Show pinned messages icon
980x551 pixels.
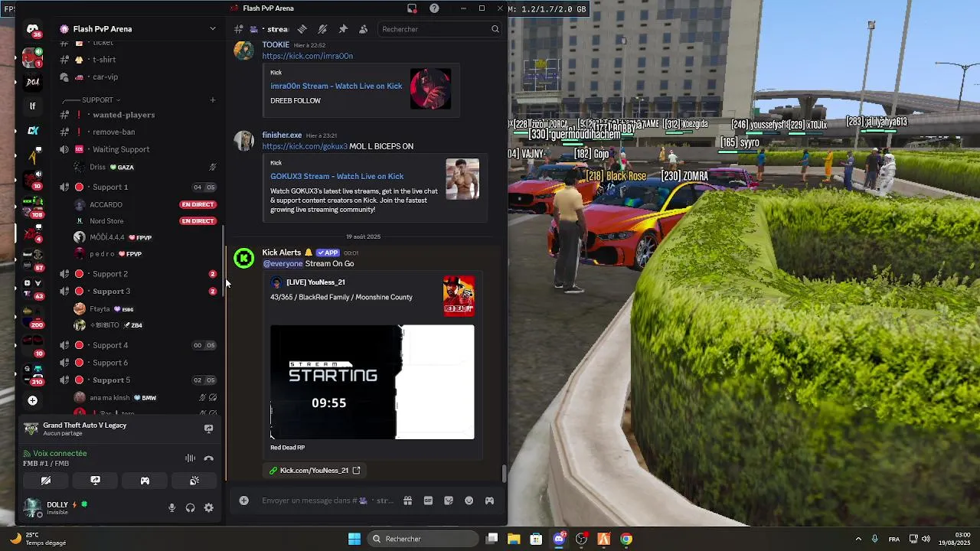click(343, 29)
